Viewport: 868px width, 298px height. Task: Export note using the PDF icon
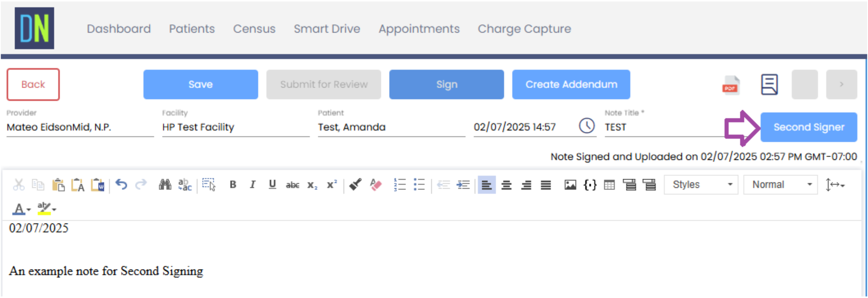pyautogui.click(x=730, y=85)
